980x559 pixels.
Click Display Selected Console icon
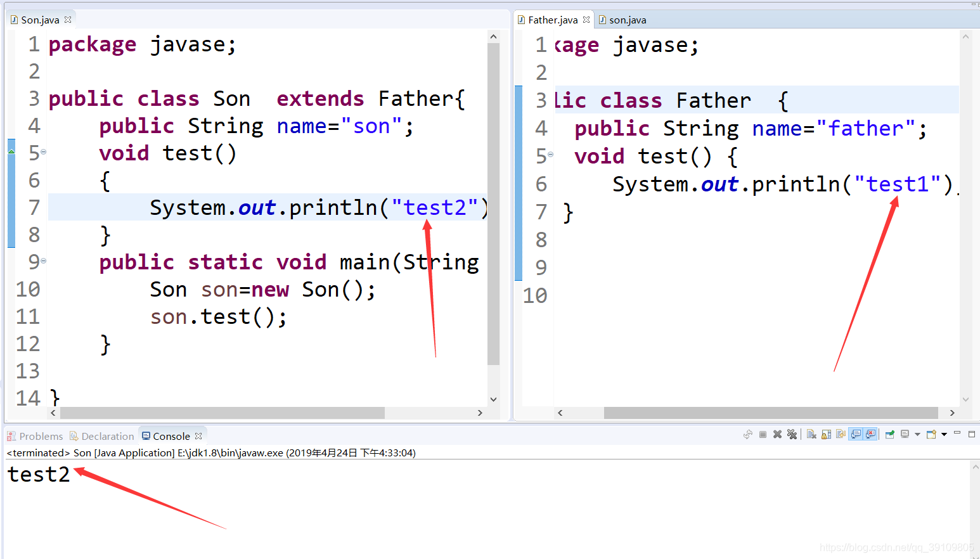[x=905, y=434]
